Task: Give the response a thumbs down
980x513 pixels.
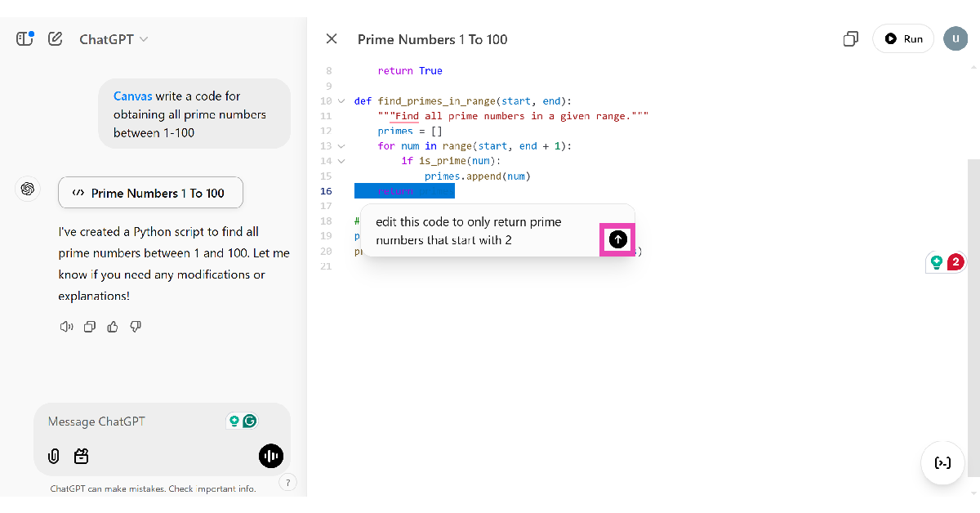Action: (136, 327)
